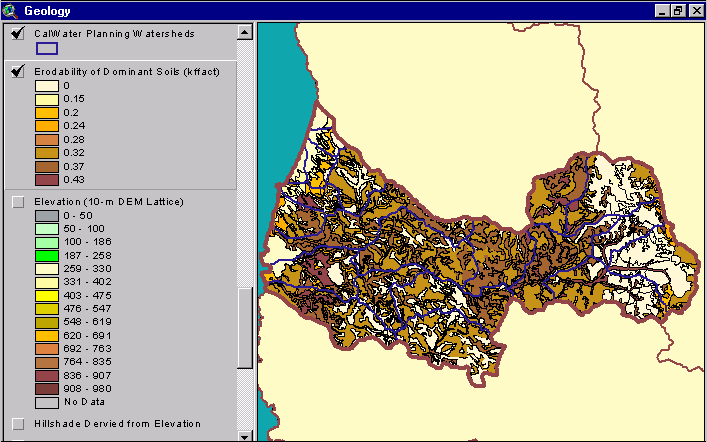Image resolution: width=707 pixels, height=442 pixels.
Task: Select the erodability 0.32 color swatch
Action: tap(47, 153)
